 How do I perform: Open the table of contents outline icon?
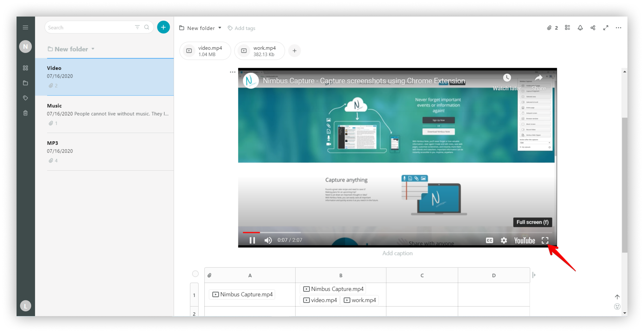coord(568,28)
